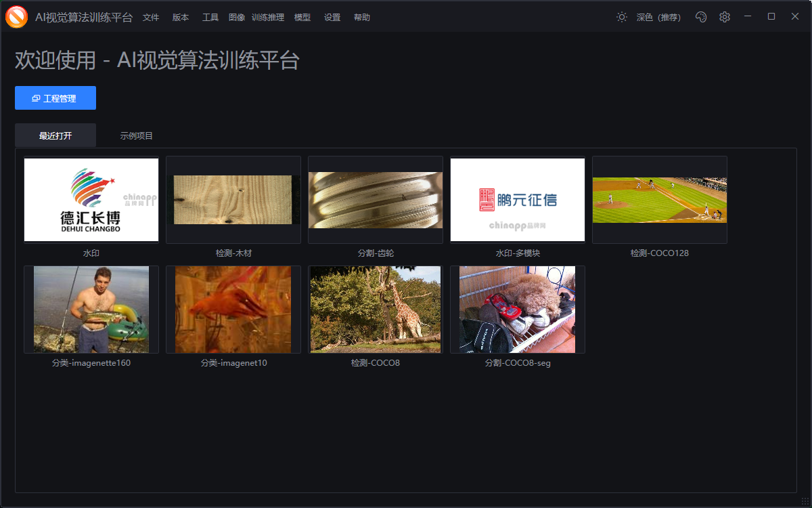Open the giraffe 检测-COCO8 thumbnail
812x508 pixels.
376,310
